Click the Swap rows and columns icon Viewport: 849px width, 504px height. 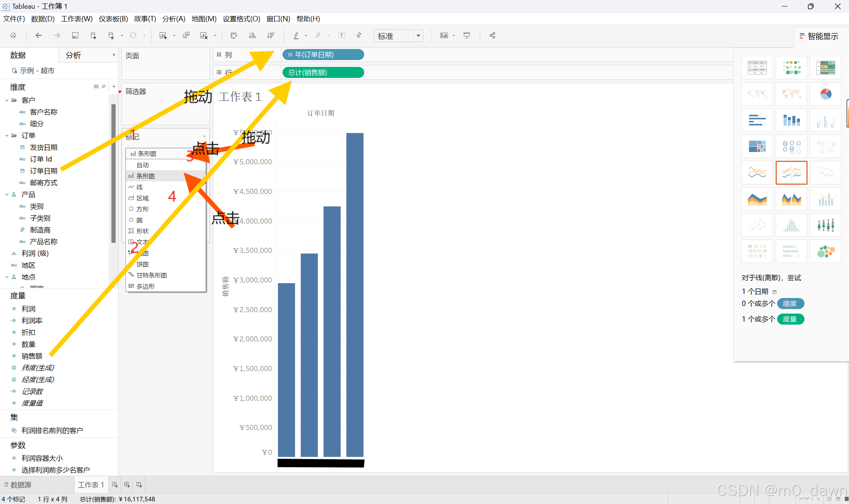[234, 35]
